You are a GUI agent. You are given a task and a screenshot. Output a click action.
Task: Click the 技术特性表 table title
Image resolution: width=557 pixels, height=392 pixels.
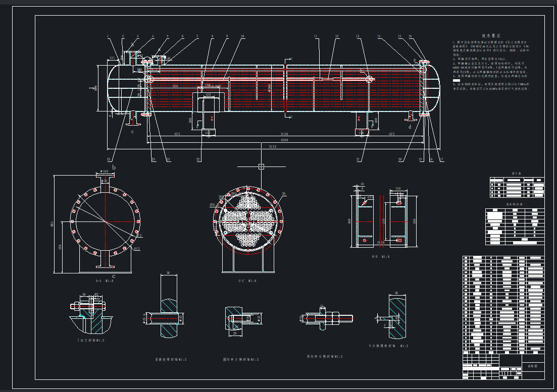tap(515, 204)
